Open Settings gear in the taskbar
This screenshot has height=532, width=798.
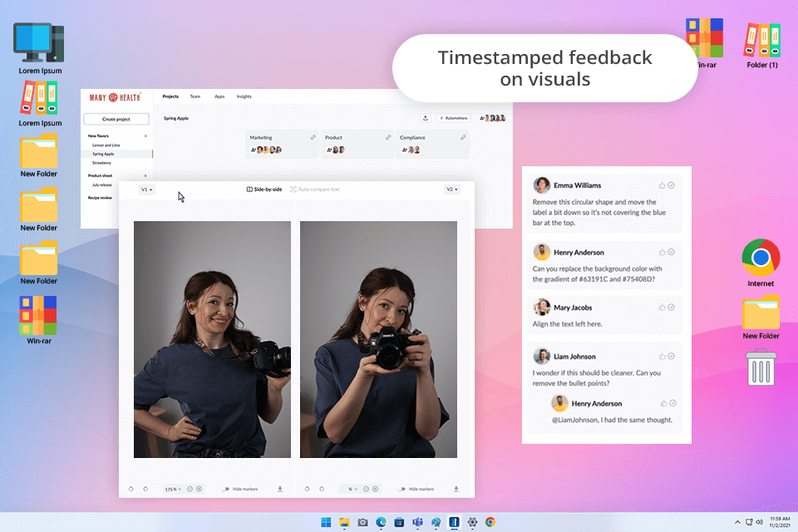click(x=472, y=522)
